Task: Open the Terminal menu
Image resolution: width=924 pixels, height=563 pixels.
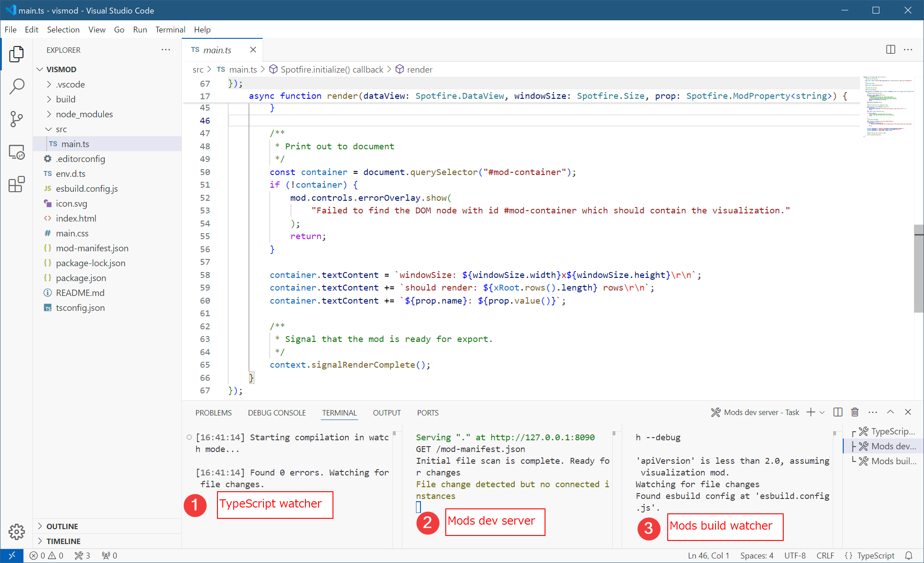Action: tap(170, 30)
